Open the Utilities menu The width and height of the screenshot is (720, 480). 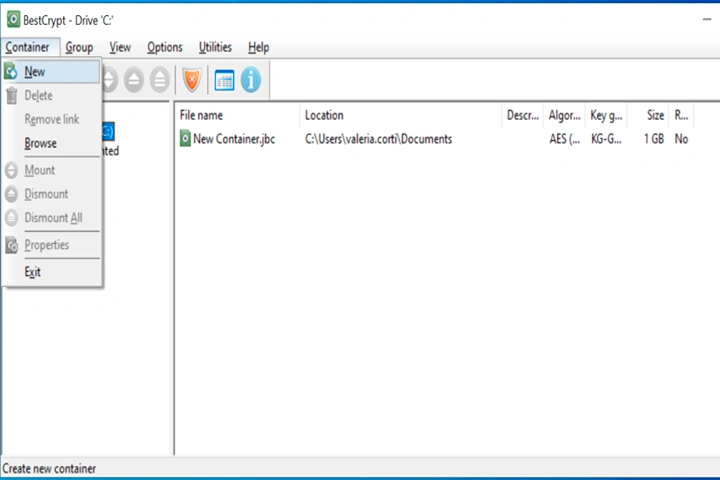click(x=215, y=47)
